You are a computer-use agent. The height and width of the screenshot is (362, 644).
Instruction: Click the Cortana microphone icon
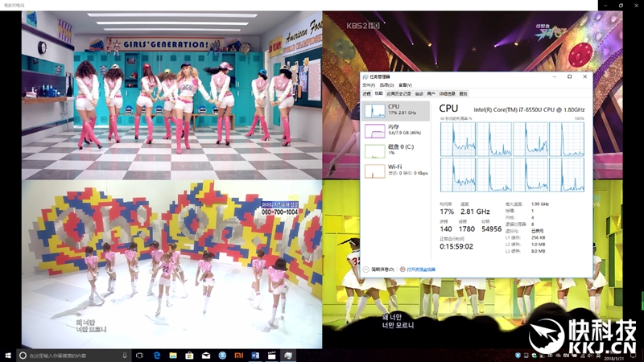[123, 355]
